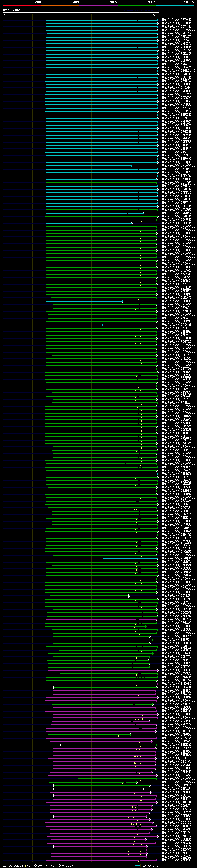The width and height of the screenshot is (197, 868).
Task: Select the UniRef100_B9SSZ6 label
Action: [176, 40]
